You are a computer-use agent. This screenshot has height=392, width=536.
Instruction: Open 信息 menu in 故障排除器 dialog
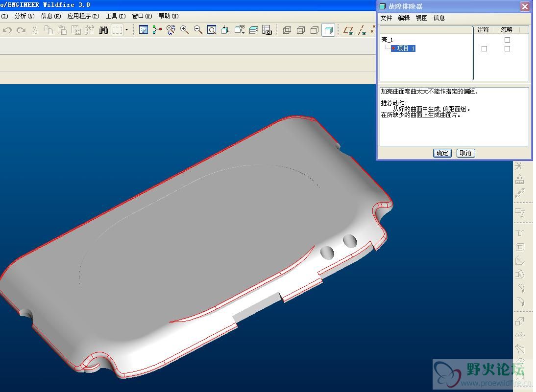point(439,18)
